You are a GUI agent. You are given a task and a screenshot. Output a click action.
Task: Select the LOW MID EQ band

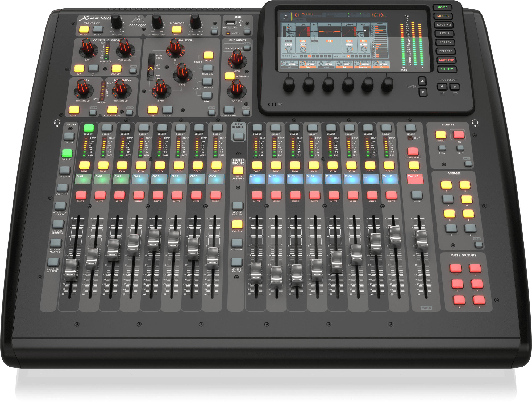coord(207,82)
